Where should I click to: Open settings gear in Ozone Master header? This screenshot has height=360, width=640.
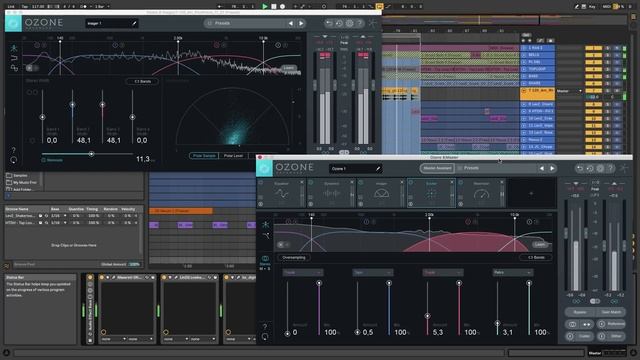[600, 168]
